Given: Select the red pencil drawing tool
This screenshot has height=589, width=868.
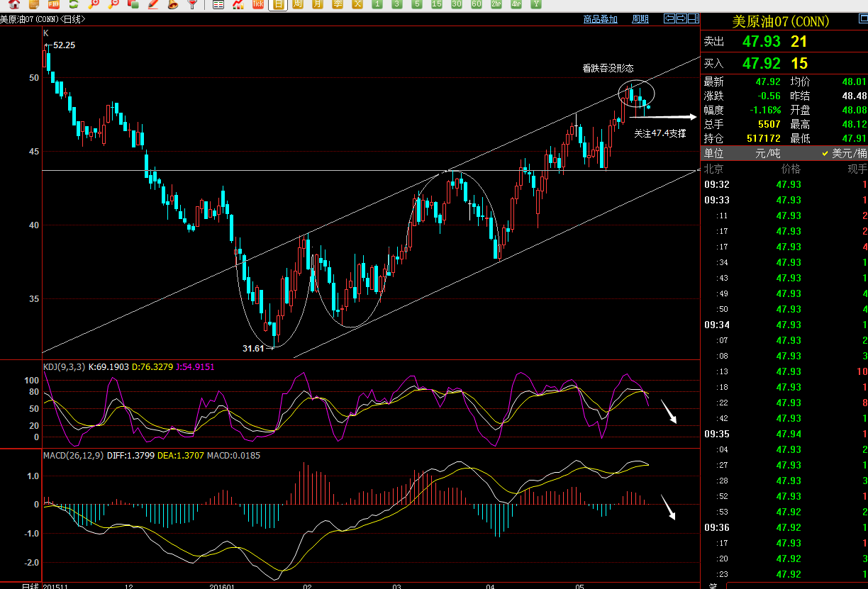Looking at the screenshot, I should (x=152, y=4).
